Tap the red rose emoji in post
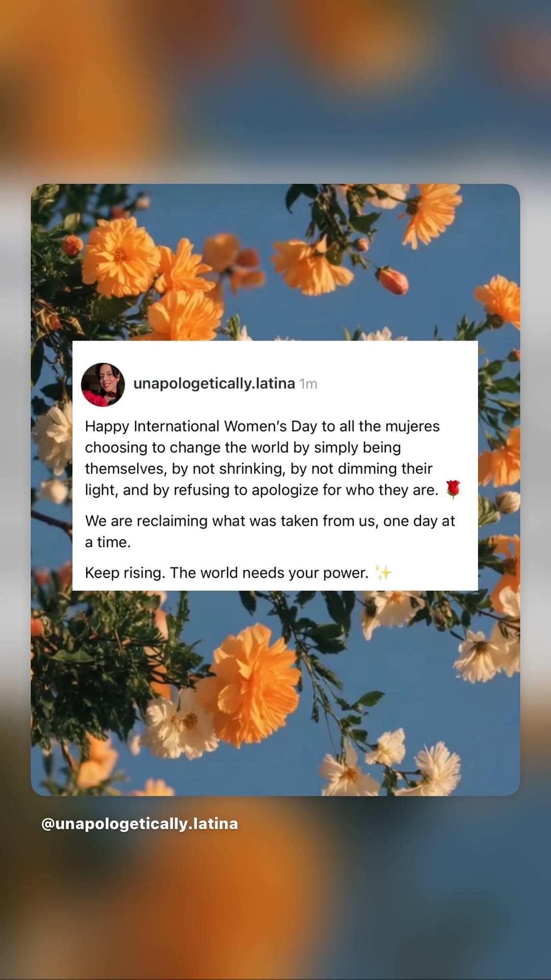This screenshot has width=551, height=980. tap(453, 489)
